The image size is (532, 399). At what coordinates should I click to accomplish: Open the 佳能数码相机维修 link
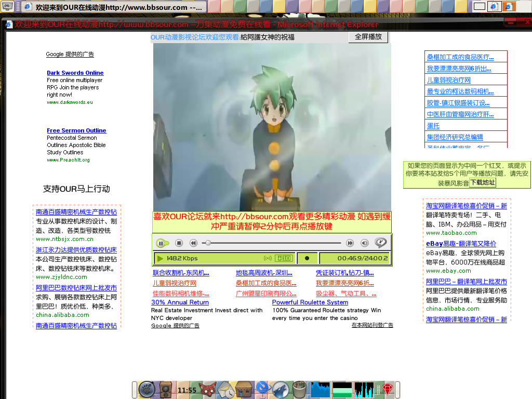tap(181, 294)
